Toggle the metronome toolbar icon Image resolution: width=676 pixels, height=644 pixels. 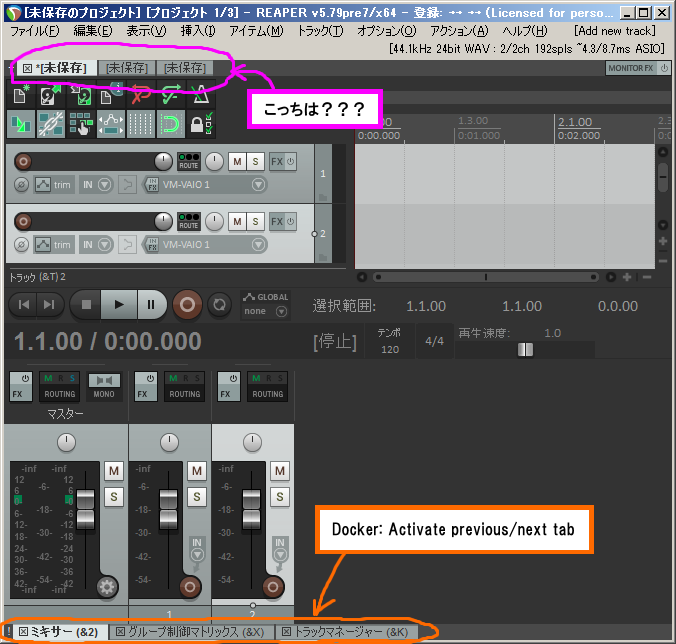(200, 94)
